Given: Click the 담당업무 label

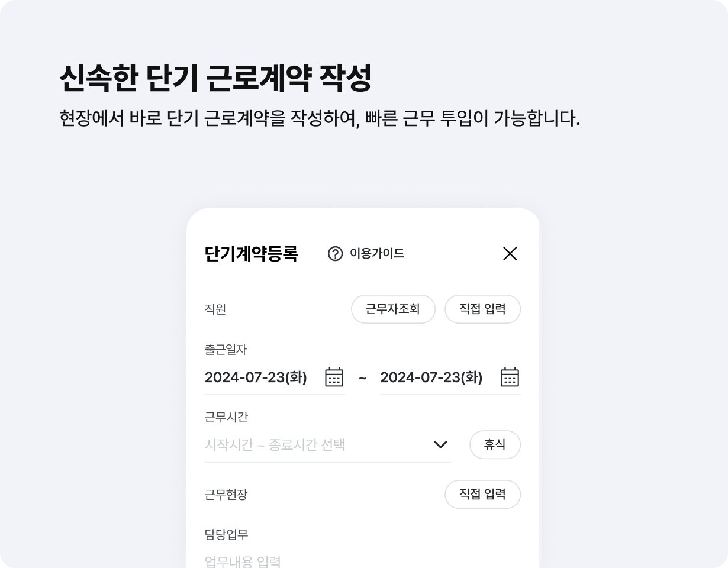Looking at the screenshot, I should tap(226, 534).
